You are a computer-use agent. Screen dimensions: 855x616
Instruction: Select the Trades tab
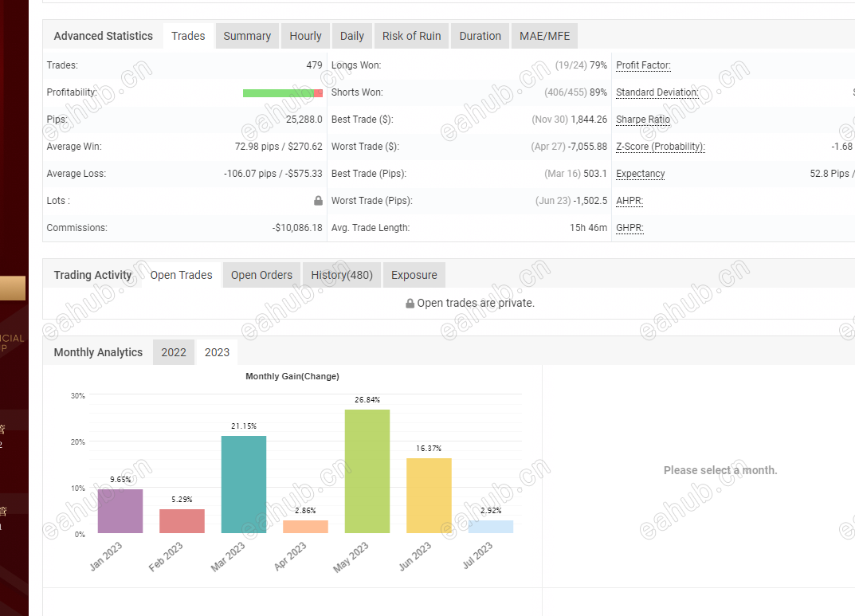point(188,36)
